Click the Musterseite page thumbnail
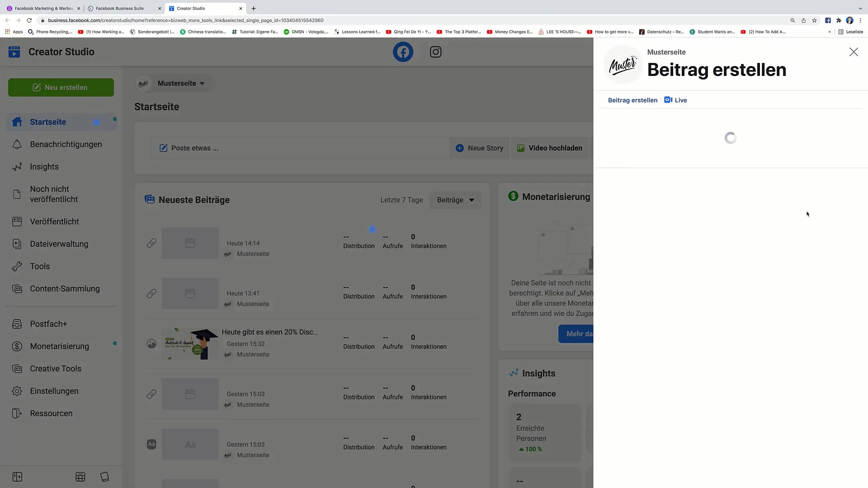This screenshot has height=488, width=868. tap(623, 64)
